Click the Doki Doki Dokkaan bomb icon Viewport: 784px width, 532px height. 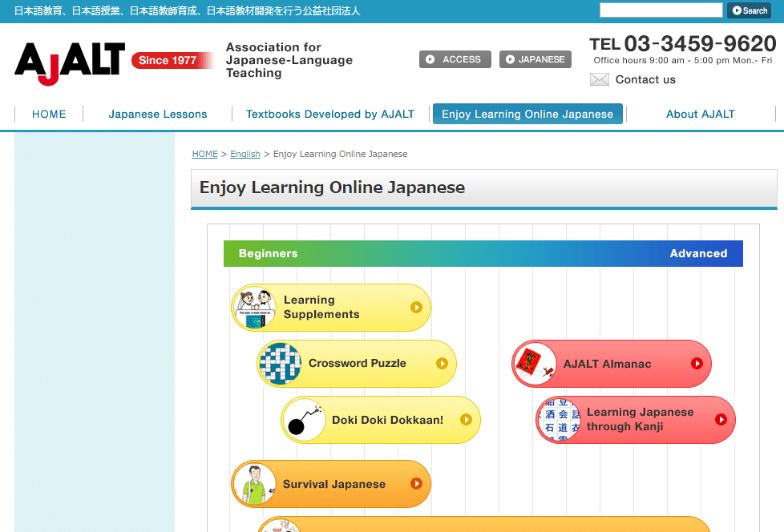pos(304,420)
